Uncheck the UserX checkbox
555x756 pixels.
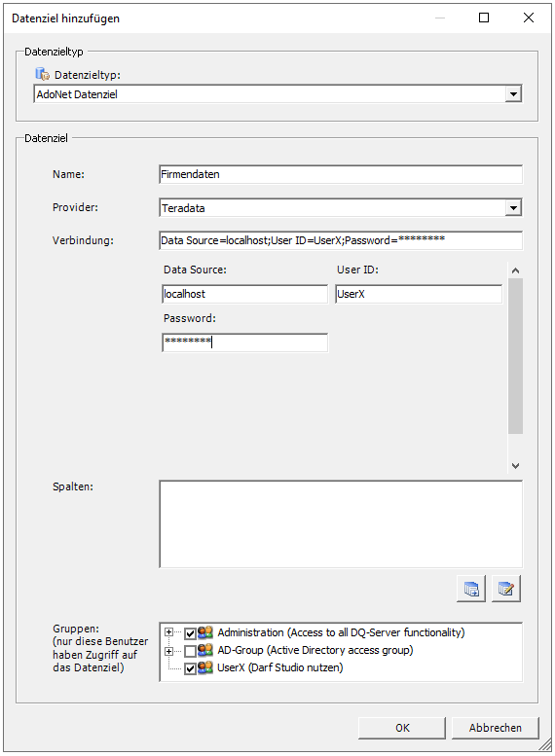click(x=190, y=668)
